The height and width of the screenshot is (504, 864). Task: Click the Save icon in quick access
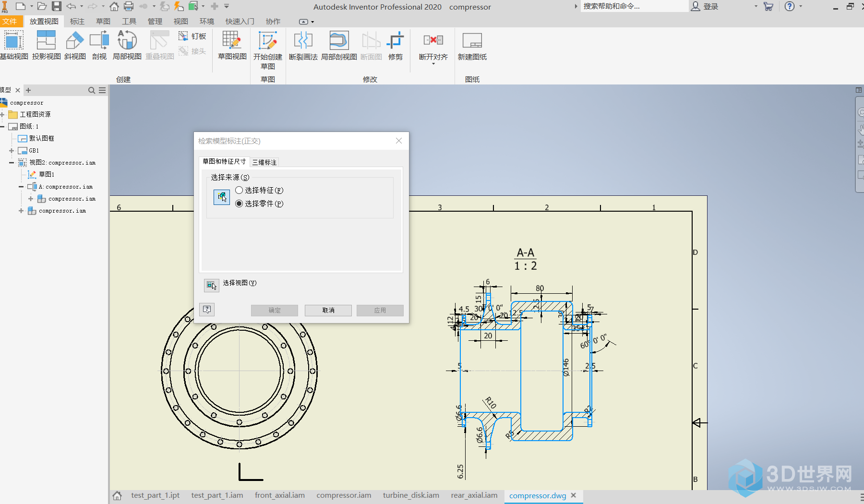pyautogui.click(x=57, y=6)
